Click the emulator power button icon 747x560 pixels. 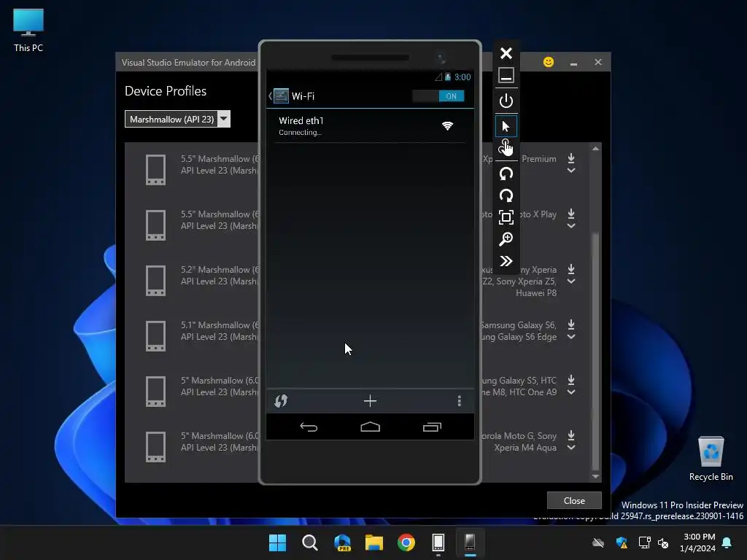pyautogui.click(x=506, y=101)
